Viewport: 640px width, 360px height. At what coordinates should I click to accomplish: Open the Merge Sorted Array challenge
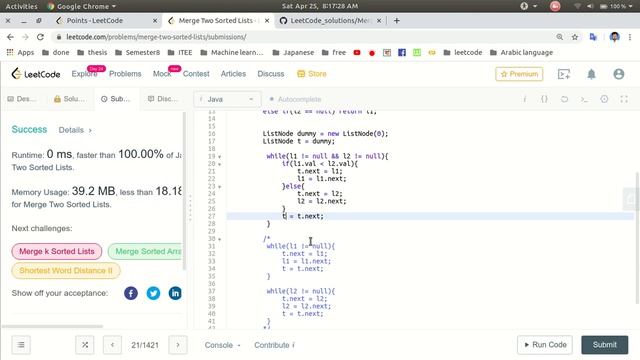pos(145,251)
